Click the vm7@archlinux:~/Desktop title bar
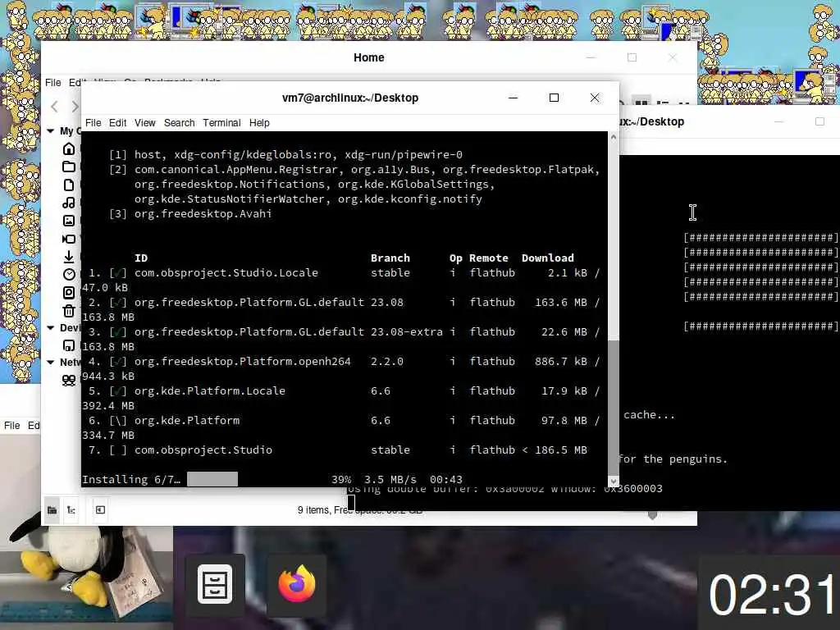Screen dimensions: 840x630 pos(349,98)
